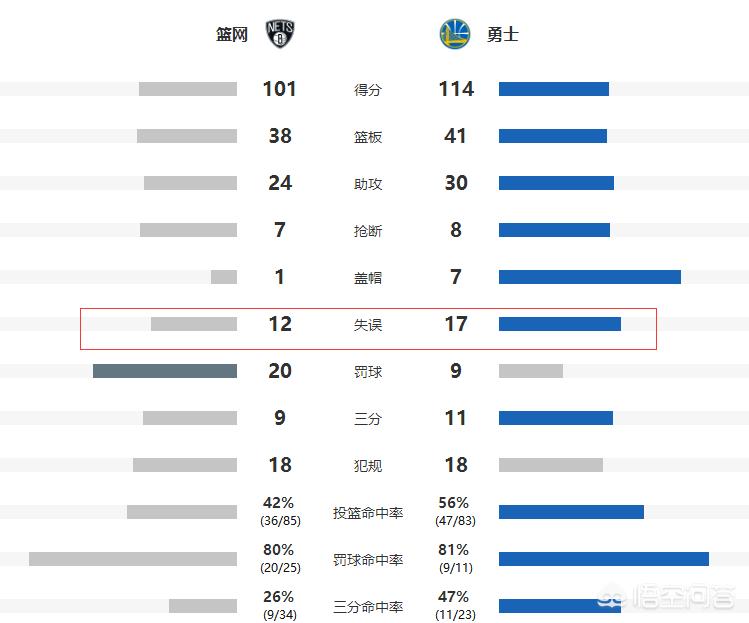Viewport: 749px width, 623px height.
Task: Click the Warriors 47% three-point value
Action: [453, 598]
